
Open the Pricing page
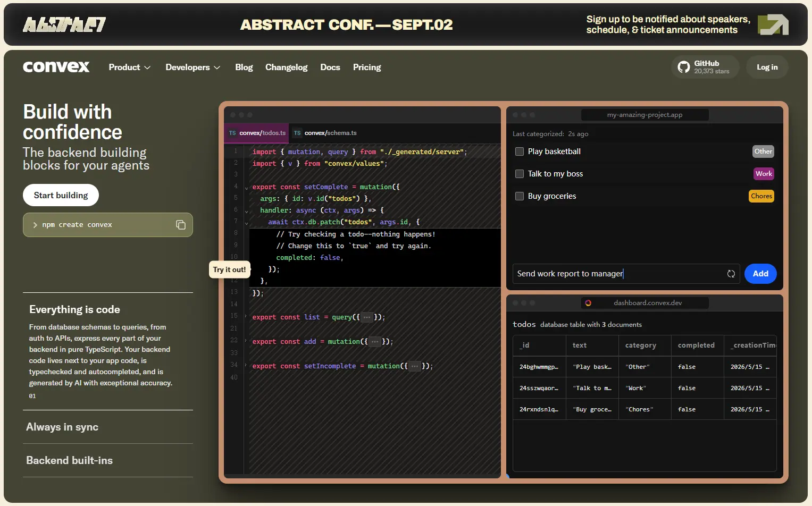[367, 68]
